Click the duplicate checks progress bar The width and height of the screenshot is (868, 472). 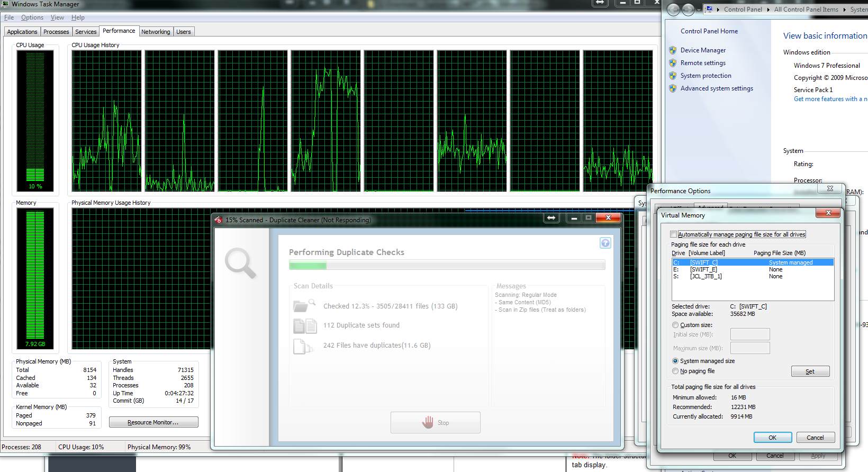(x=447, y=266)
